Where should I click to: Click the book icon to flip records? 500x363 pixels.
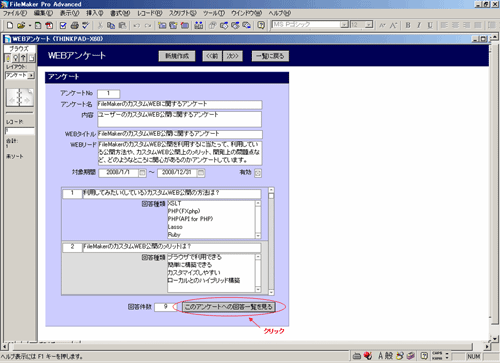coord(19,98)
